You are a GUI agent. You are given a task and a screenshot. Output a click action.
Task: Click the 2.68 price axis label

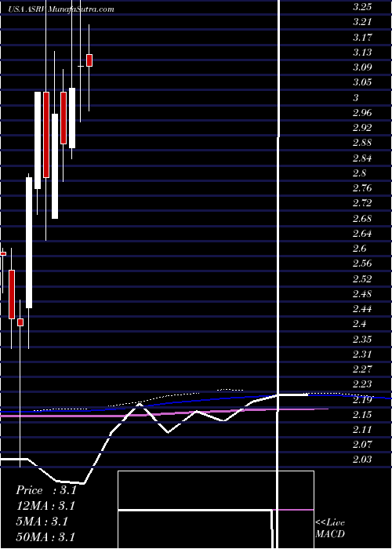click(361, 219)
